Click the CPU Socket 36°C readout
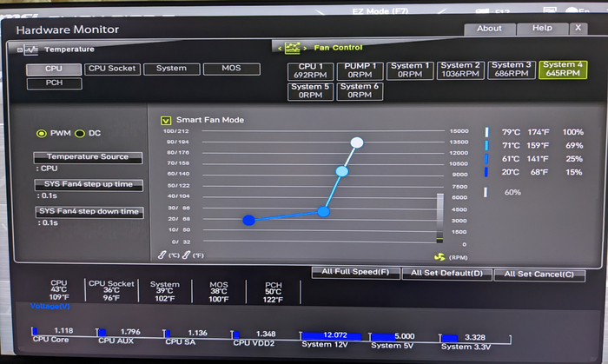608x364 pixels. 111,291
